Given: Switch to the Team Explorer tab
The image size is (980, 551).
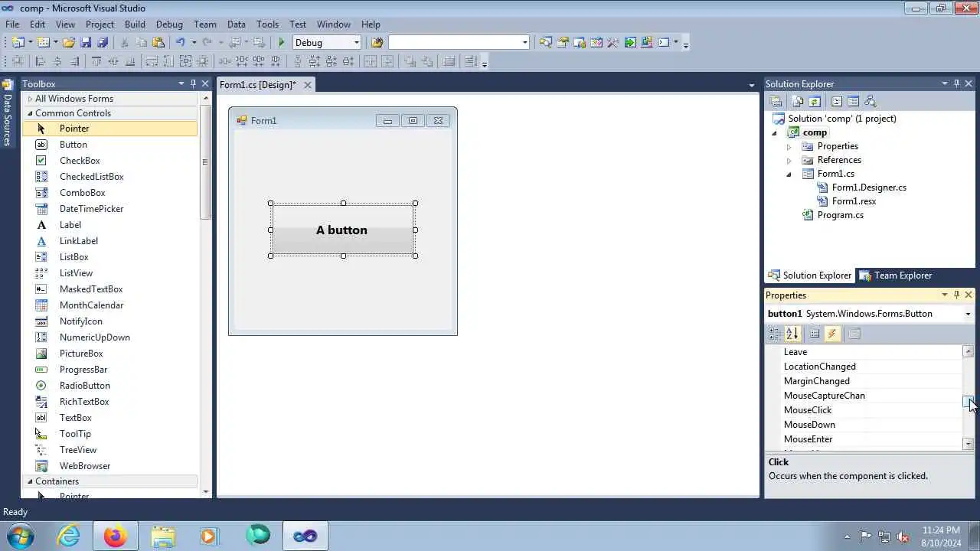Looking at the screenshot, I should point(895,275).
